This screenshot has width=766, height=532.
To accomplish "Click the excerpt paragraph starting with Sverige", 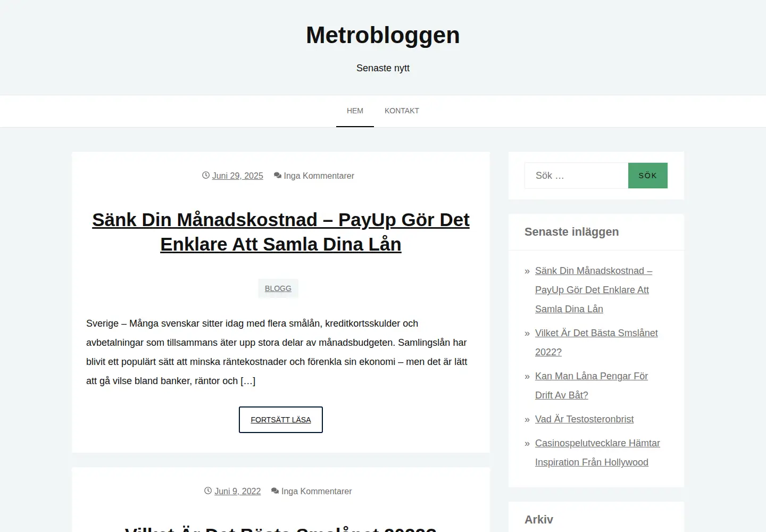I will pyautogui.click(x=277, y=352).
